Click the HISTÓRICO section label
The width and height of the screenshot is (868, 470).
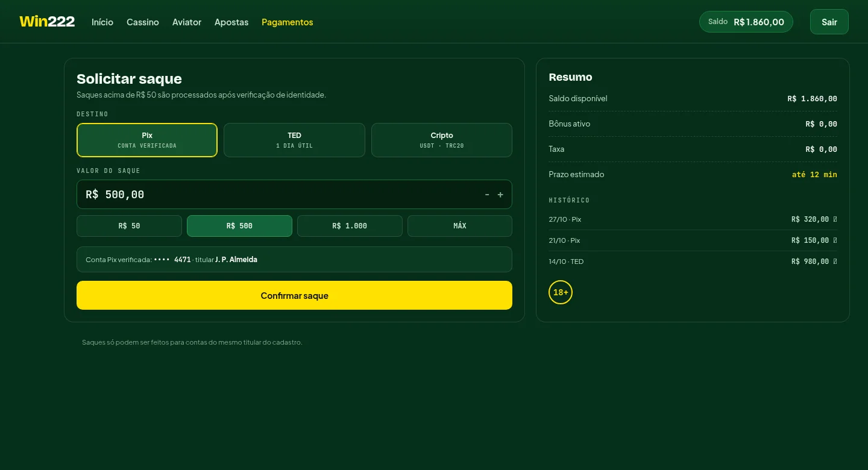click(569, 200)
